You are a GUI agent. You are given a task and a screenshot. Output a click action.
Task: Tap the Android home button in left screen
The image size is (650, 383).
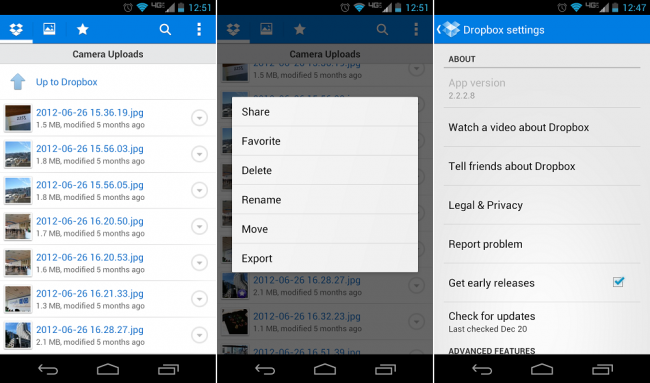[x=108, y=369]
